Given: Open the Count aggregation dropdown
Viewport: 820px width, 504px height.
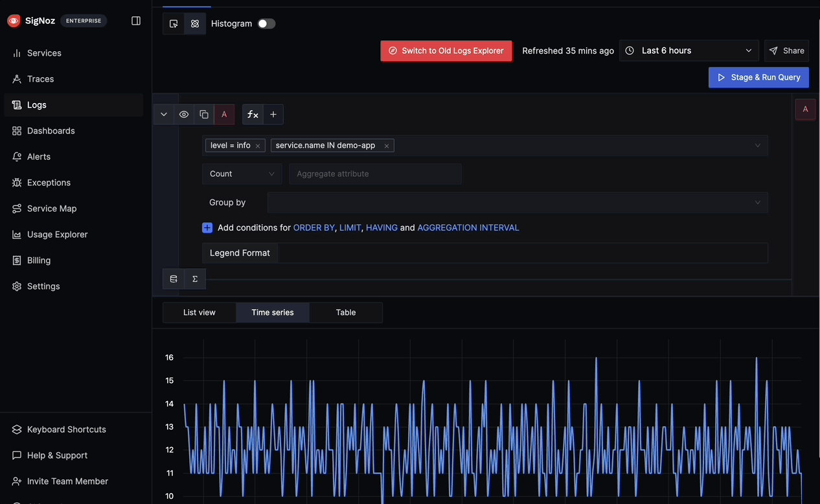Looking at the screenshot, I should 242,174.
